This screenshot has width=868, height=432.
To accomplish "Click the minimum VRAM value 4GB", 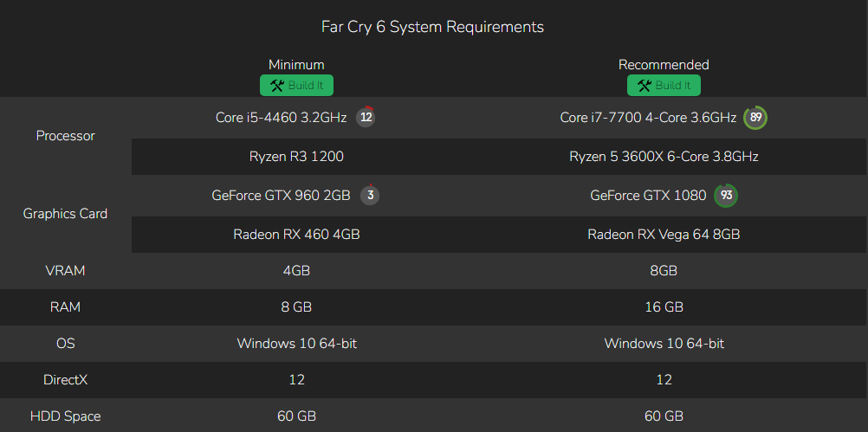I will [x=297, y=271].
